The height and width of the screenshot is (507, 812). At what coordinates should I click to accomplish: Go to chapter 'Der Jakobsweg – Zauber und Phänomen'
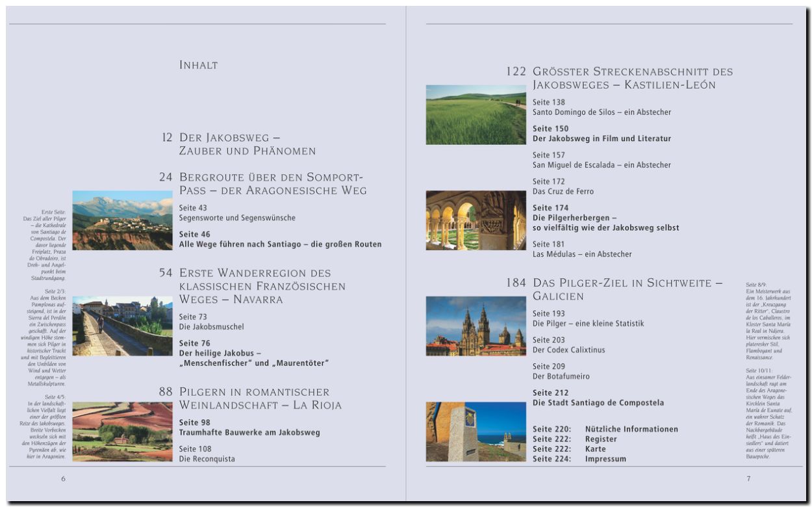tap(247, 144)
